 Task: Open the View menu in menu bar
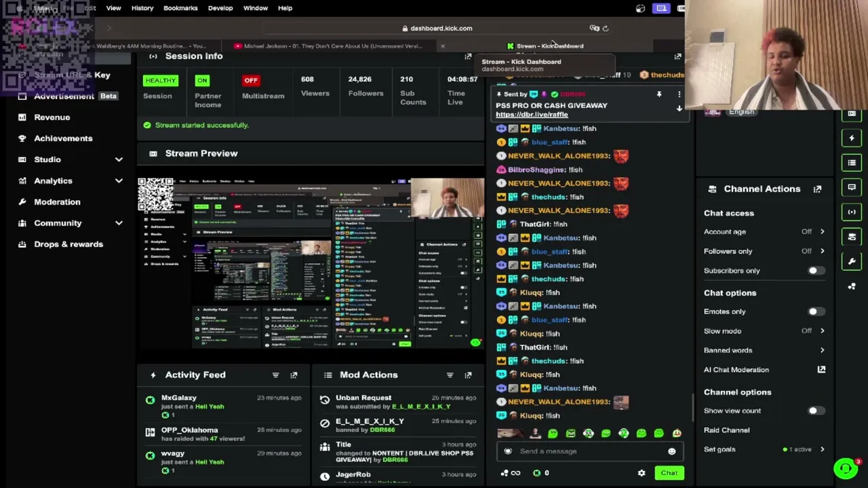pyautogui.click(x=113, y=8)
